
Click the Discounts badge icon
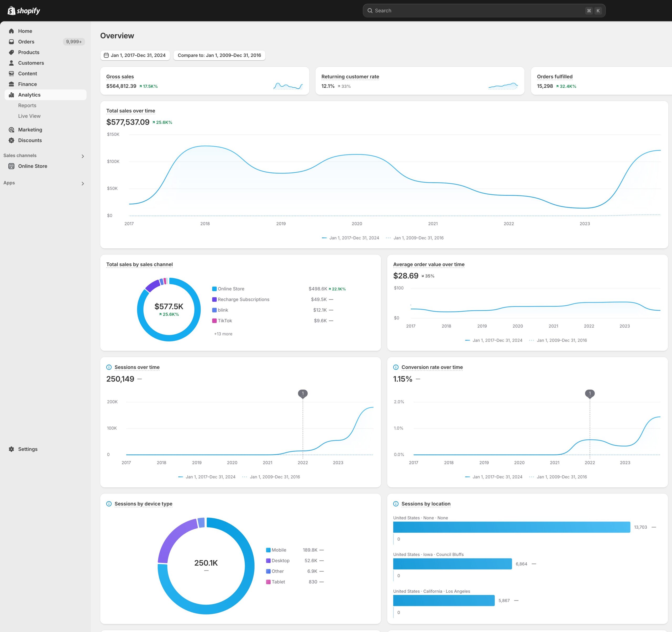click(12, 140)
